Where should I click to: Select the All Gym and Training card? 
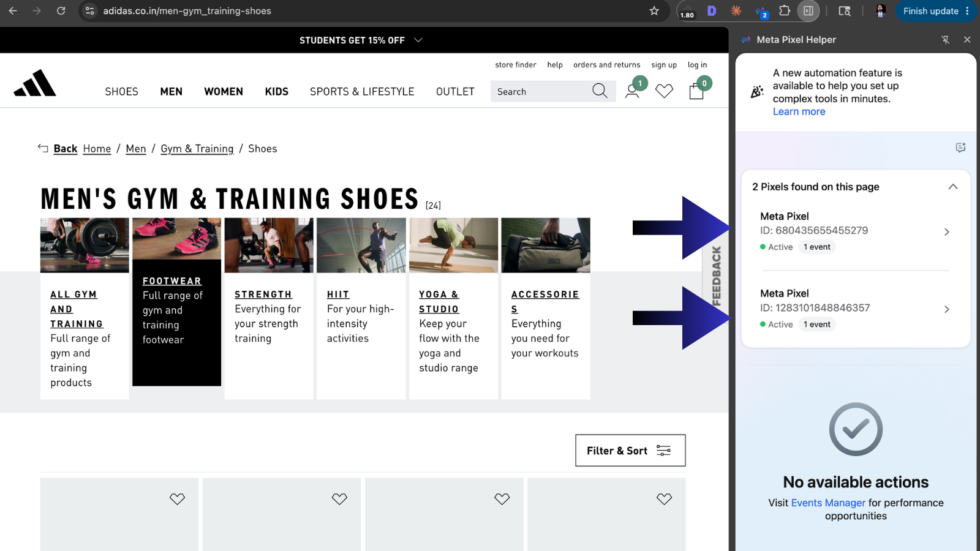(85, 309)
